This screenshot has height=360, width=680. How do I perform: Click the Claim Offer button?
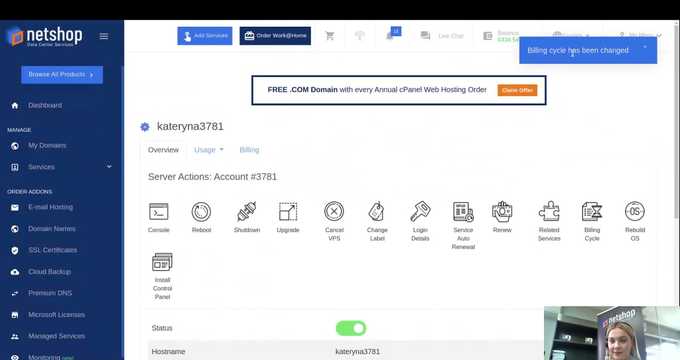(517, 90)
